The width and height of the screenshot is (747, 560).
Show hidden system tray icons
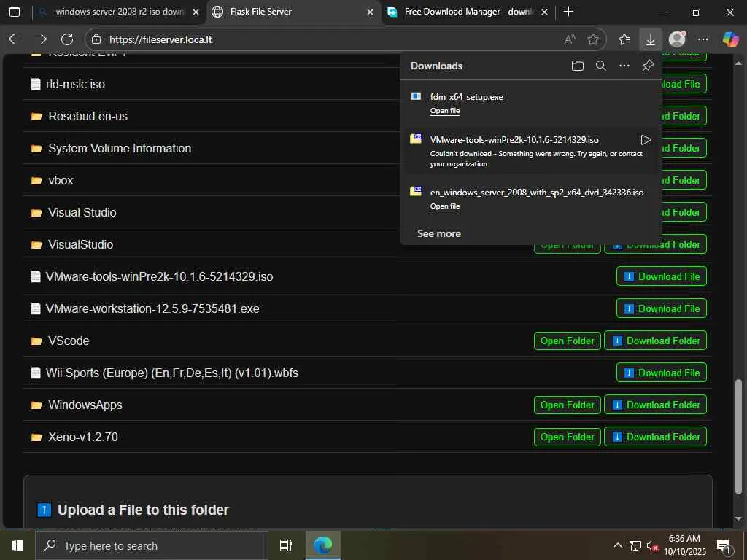coord(617,545)
